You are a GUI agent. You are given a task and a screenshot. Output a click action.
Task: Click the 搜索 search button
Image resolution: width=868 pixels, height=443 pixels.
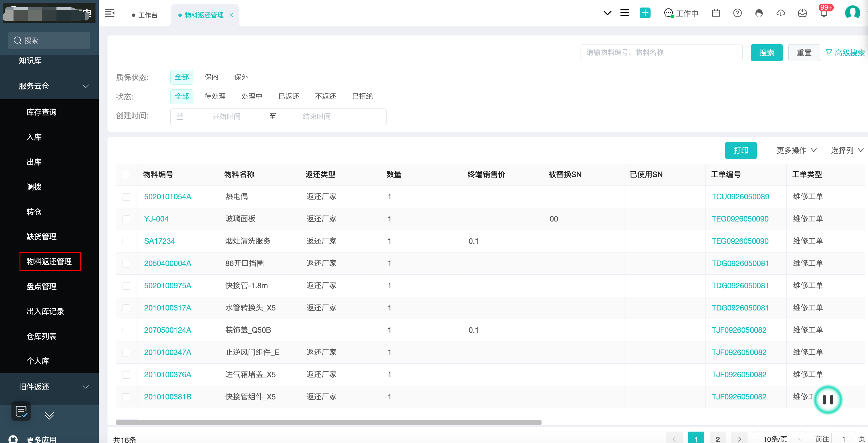point(766,53)
